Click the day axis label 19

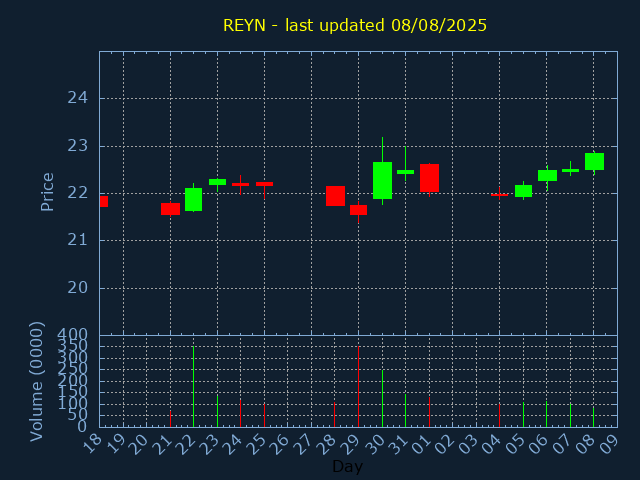(x=116, y=444)
